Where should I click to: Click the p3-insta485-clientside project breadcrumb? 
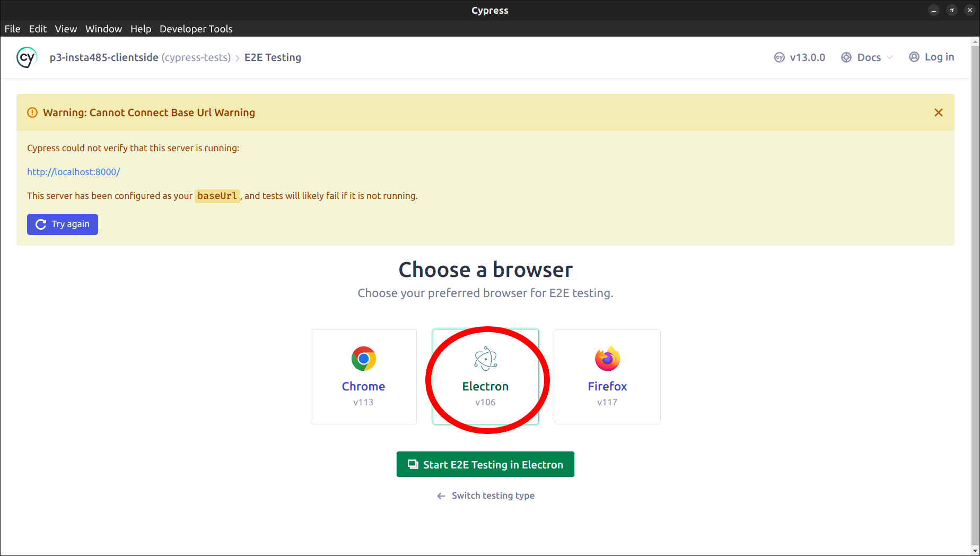click(104, 57)
